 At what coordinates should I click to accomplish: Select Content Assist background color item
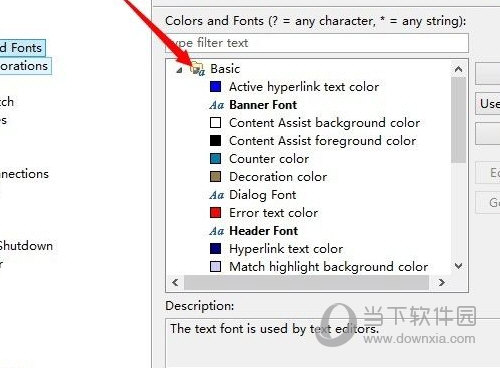tap(324, 123)
